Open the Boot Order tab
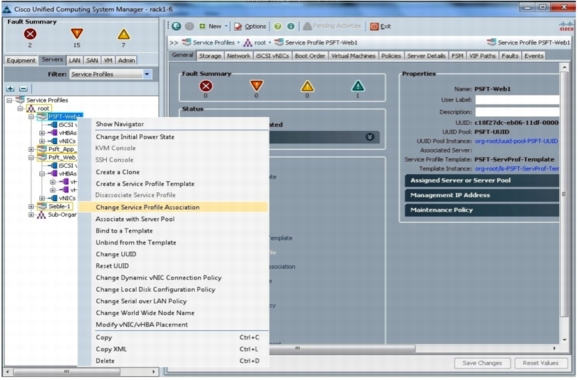 (310, 56)
